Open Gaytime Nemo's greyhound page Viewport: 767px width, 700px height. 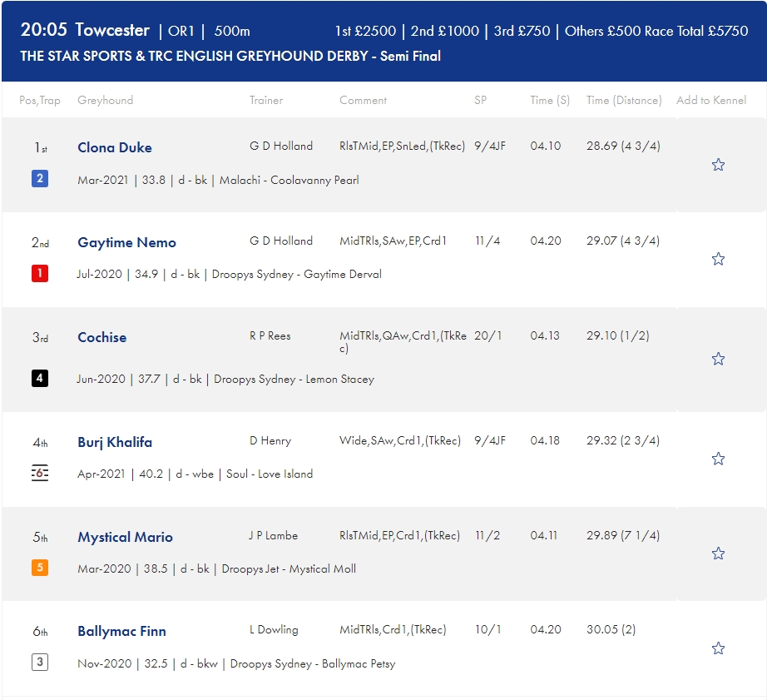point(126,242)
